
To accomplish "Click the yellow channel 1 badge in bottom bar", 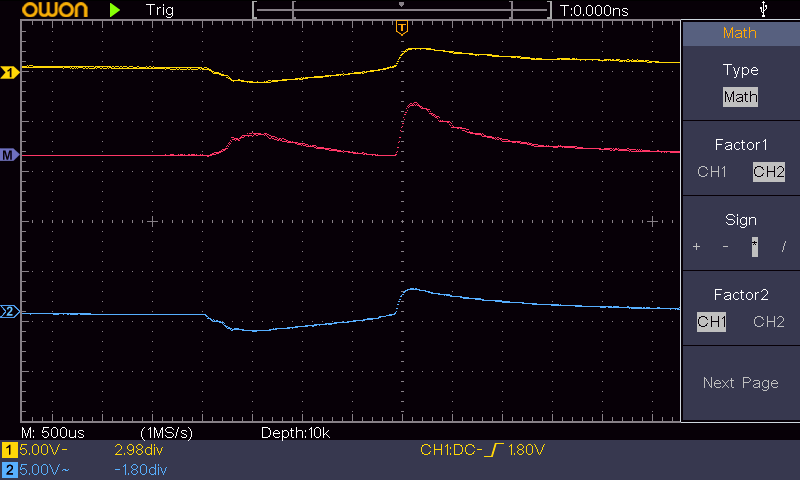I will pos(10,450).
